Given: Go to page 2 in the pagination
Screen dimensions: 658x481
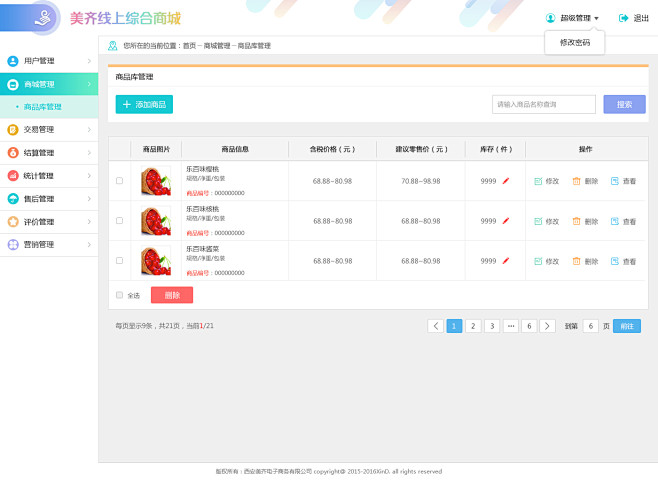Looking at the screenshot, I should click(x=473, y=326).
